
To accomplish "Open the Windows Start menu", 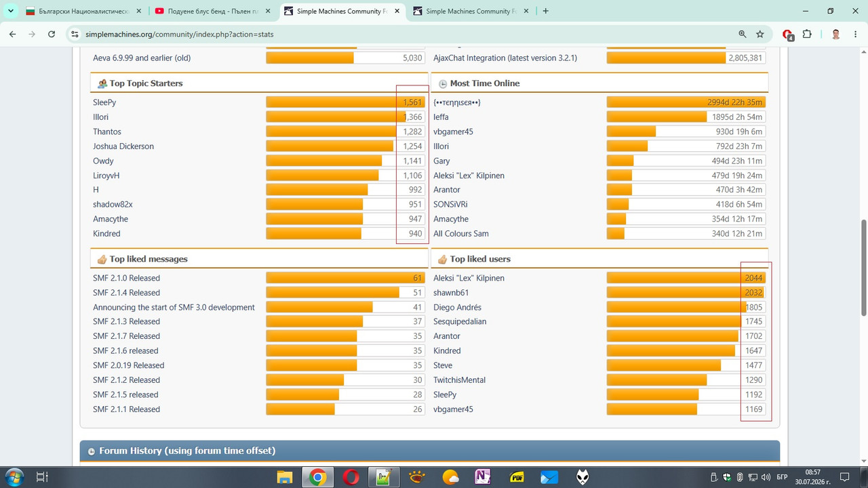I will coord(14,476).
